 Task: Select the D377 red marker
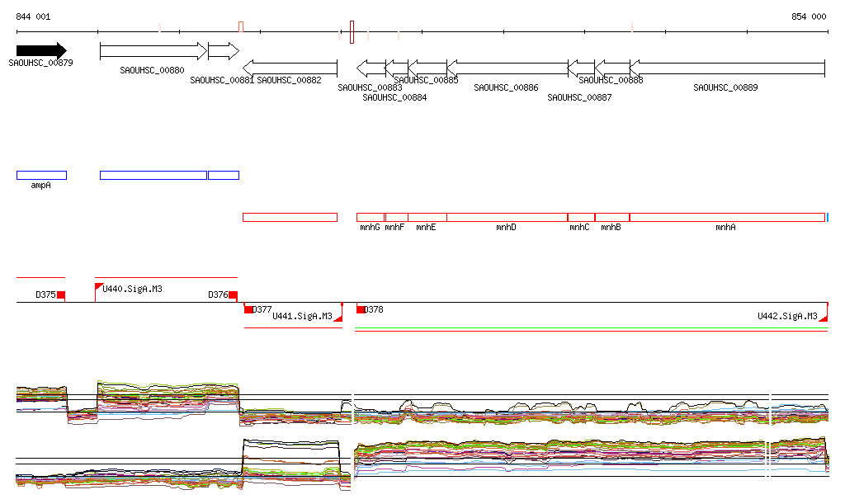pyautogui.click(x=248, y=309)
